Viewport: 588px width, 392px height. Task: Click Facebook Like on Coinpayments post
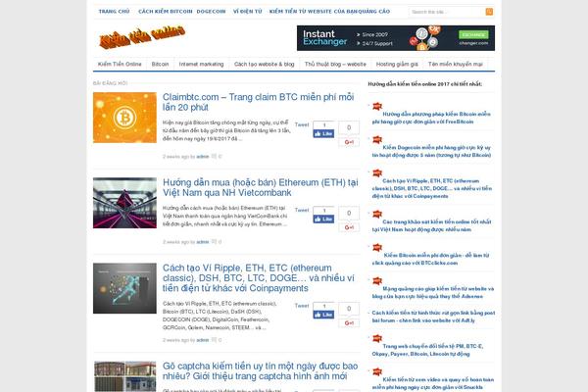(x=323, y=315)
